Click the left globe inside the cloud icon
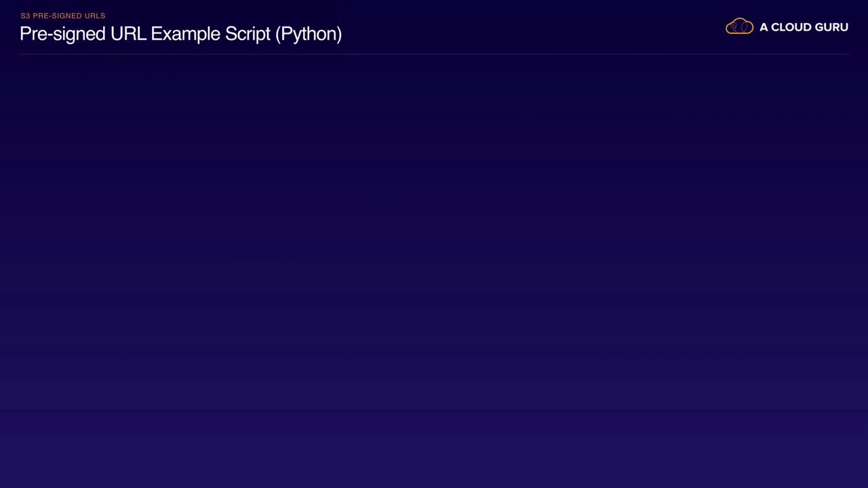 (x=734, y=27)
